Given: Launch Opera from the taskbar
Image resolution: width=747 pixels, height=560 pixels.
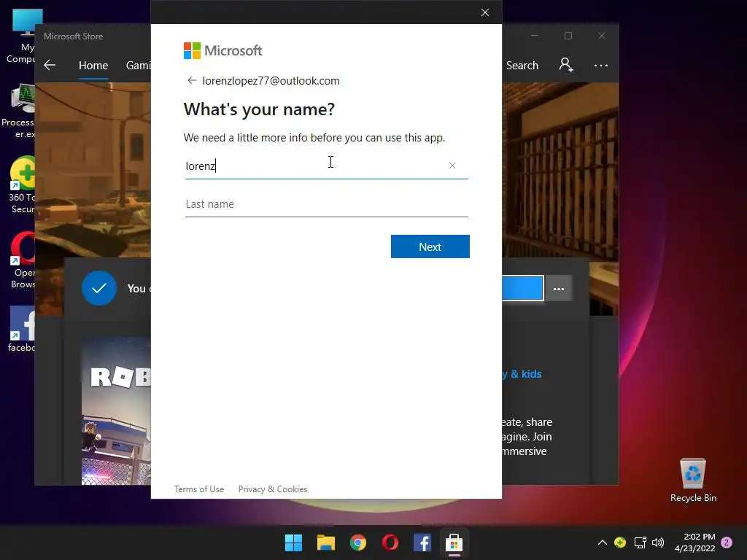Looking at the screenshot, I should pyautogui.click(x=390, y=542).
